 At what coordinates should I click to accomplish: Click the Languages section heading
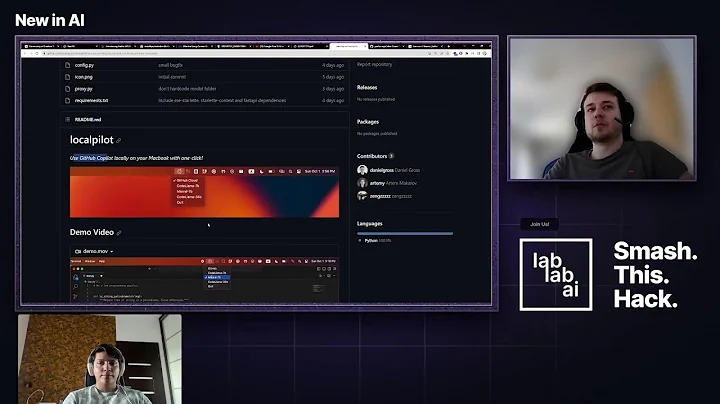click(x=370, y=224)
